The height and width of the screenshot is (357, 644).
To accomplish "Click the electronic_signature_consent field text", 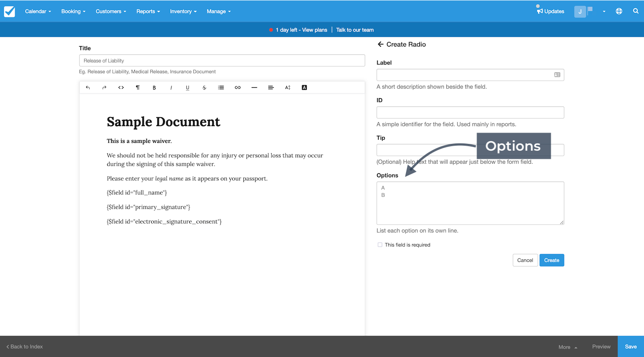I will pyautogui.click(x=164, y=222).
